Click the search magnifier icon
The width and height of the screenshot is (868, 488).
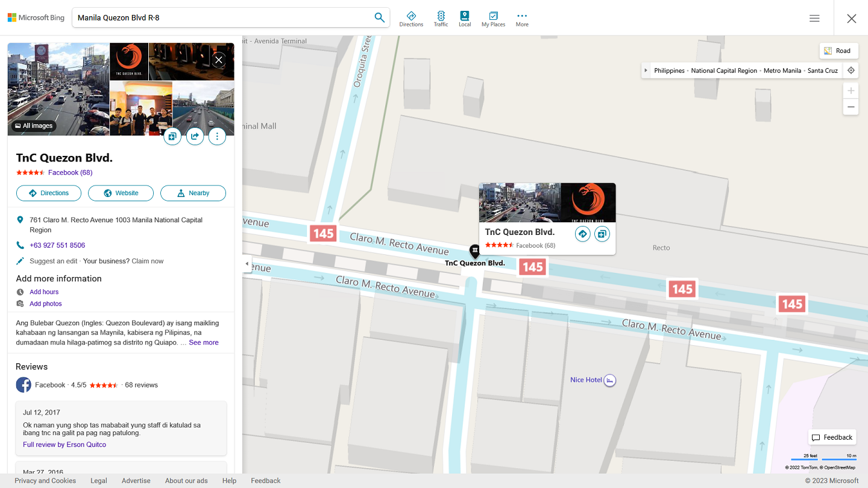[x=379, y=17]
